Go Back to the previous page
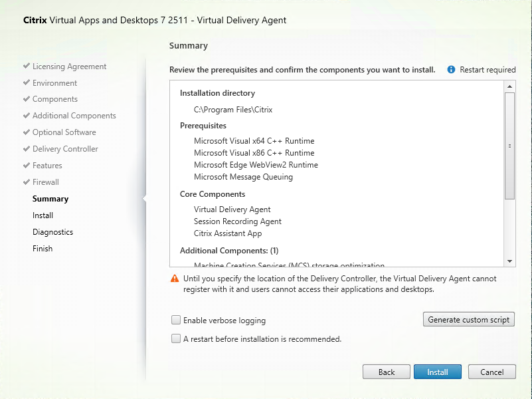Viewport: 532px width, 399px height. (386, 372)
